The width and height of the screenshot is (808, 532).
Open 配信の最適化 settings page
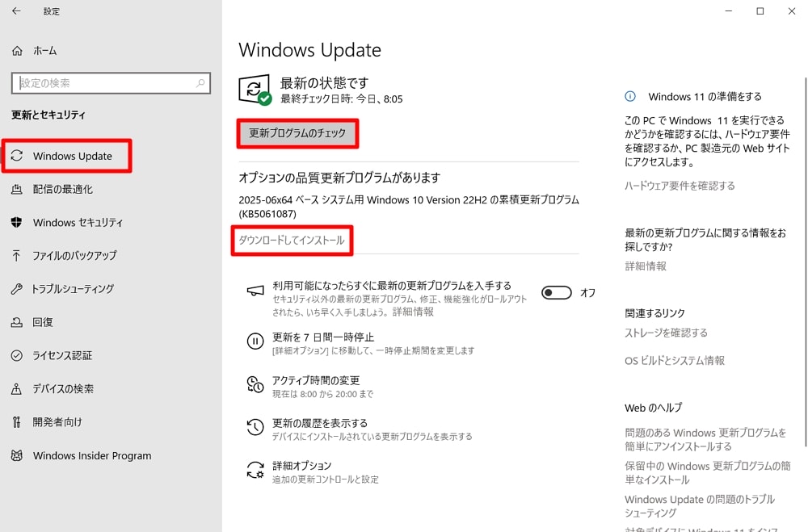pos(63,189)
